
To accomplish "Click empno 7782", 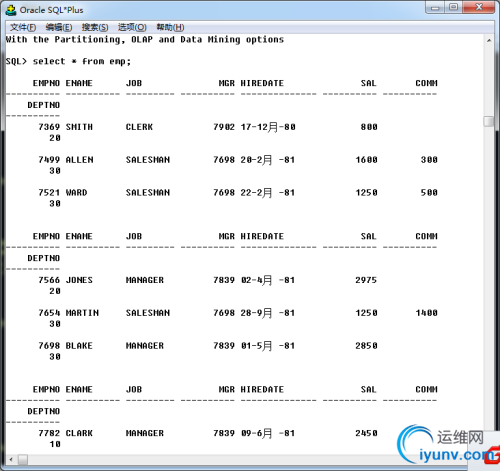I will (49, 433).
